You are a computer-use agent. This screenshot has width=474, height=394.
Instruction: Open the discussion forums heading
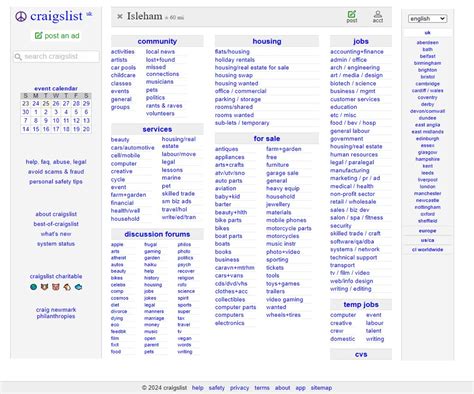coord(157,234)
